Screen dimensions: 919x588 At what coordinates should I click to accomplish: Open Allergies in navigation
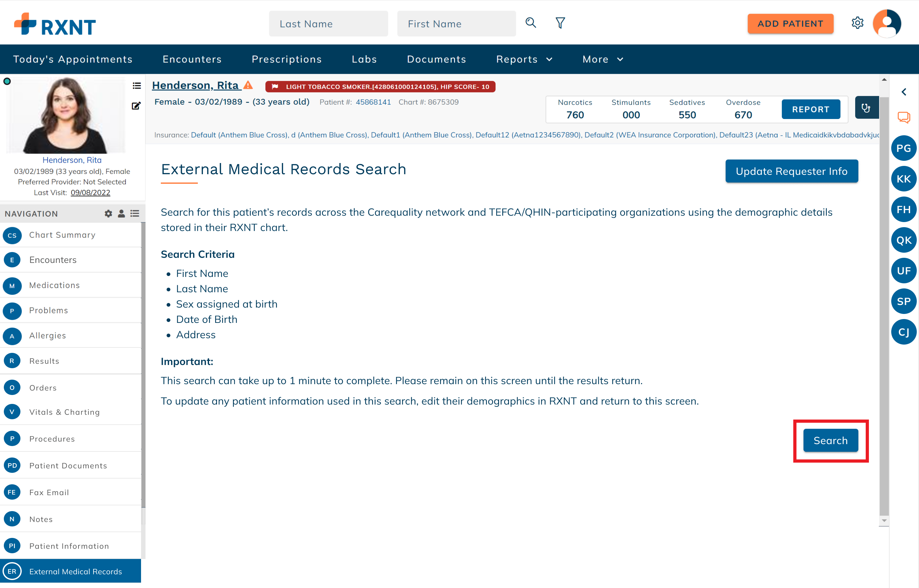tap(71, 336)
